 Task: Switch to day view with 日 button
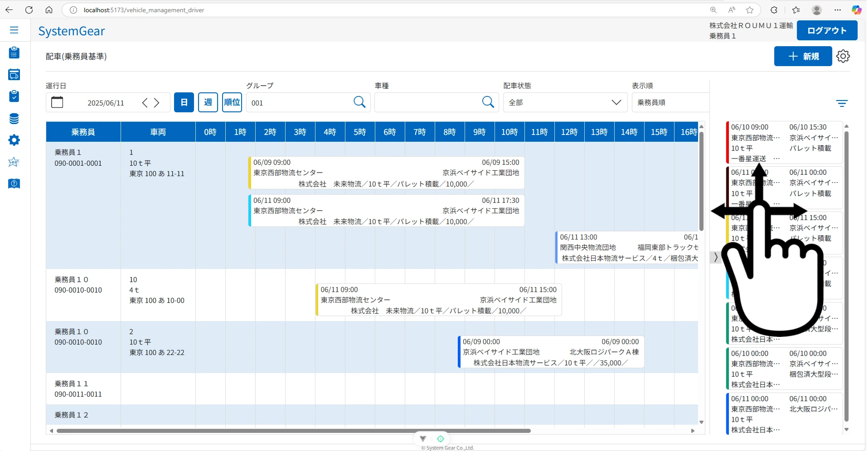[184, 102]
